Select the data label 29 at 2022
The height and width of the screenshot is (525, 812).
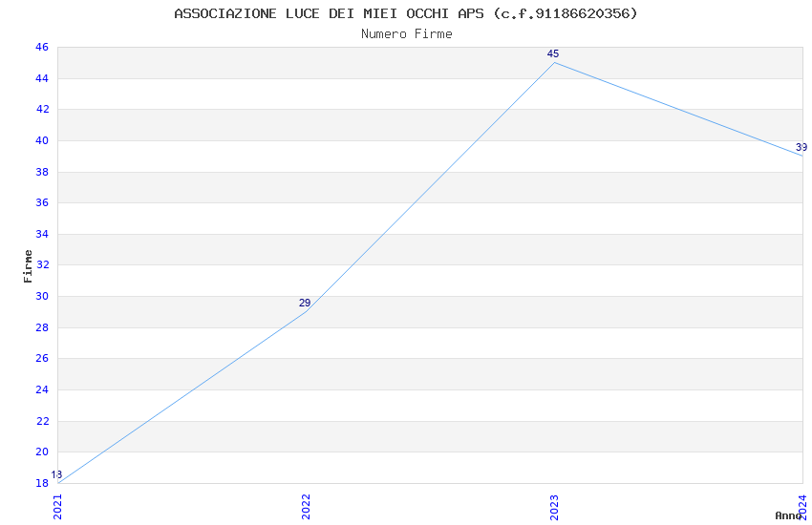point(305,304)
